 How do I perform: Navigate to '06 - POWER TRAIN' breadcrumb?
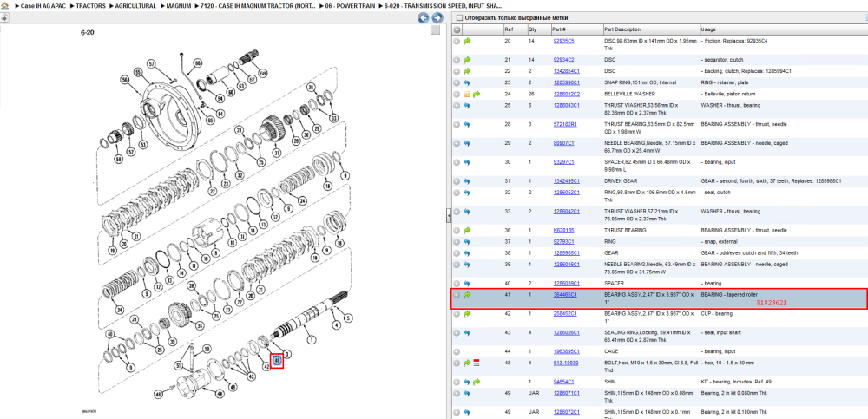coord(350,5)
